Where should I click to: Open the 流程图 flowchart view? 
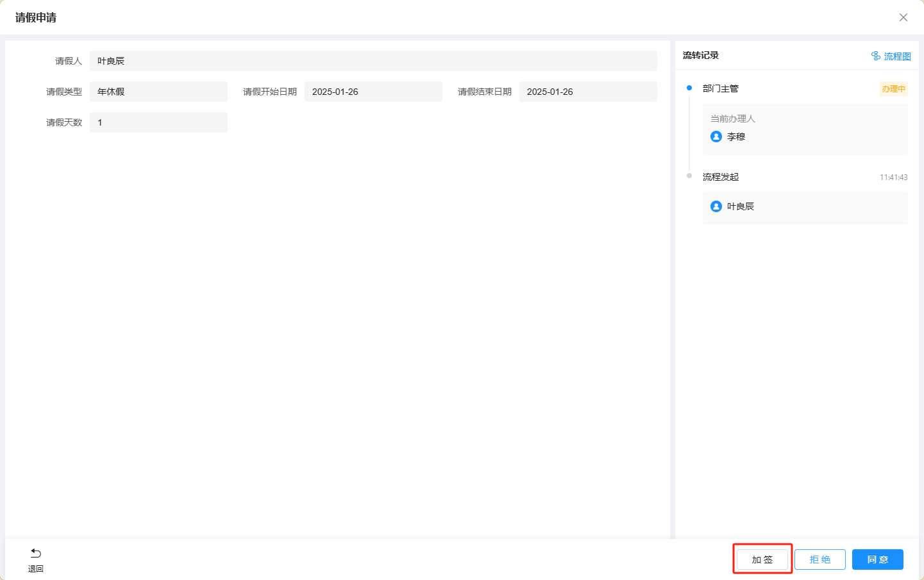pyautogui.click(x=891, y=56)
